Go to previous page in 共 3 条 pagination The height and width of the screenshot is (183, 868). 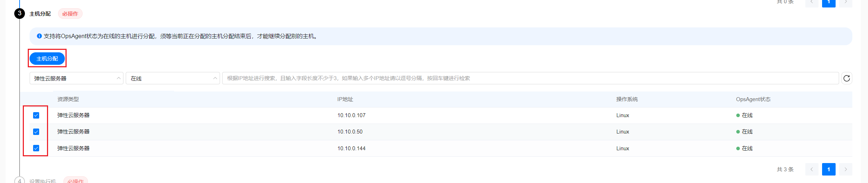(811, 169)
